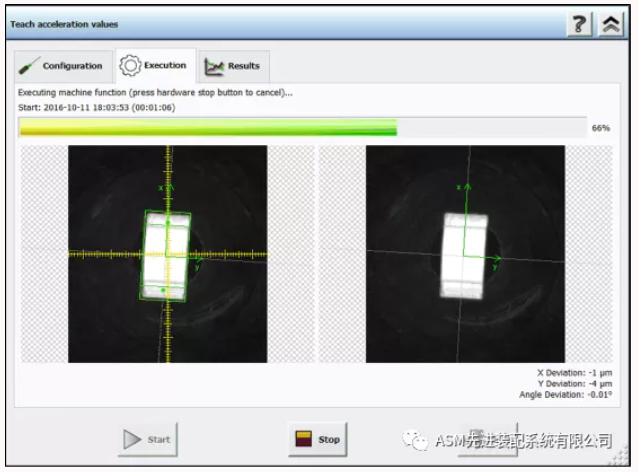Image resolution: width=638 pixels, height=472 pixels.
Task: Open the Results tab
Action: (234, 66)
